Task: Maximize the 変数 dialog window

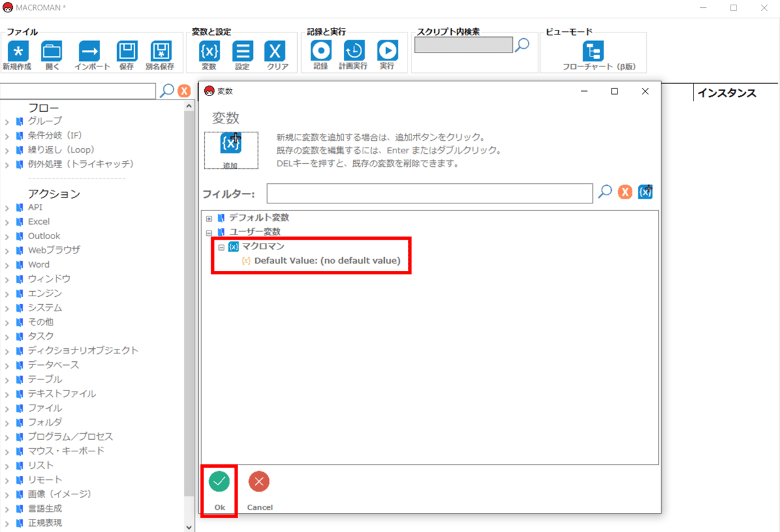Action: coord(614,92)
